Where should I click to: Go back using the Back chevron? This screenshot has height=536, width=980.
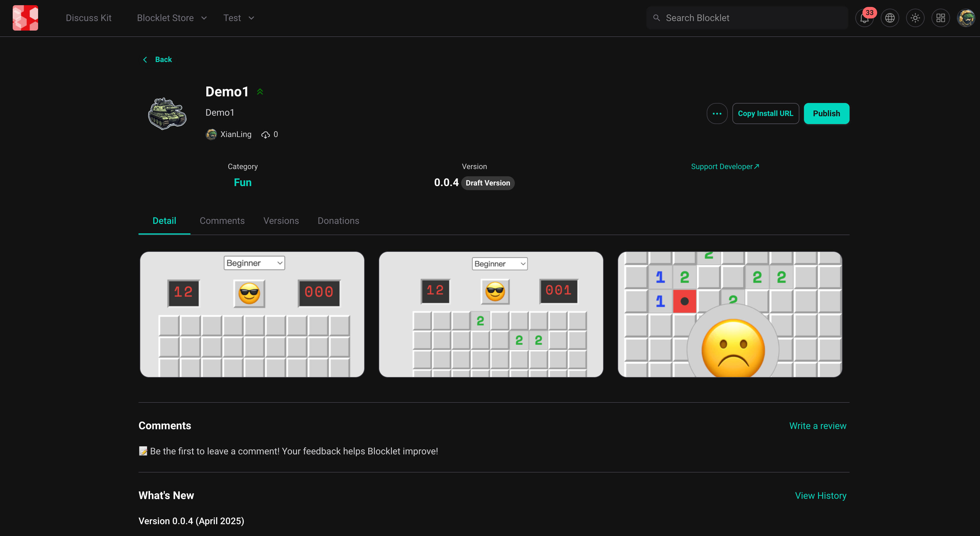pyautogui.click(x=145, y=60)
